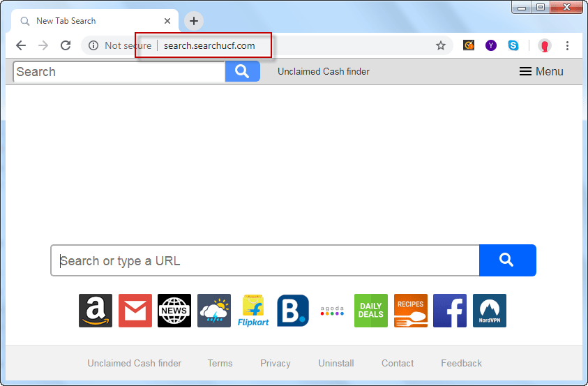Open the NordVPN shortcut tile
Image resolution: width=588 pixels, height=386 pixels.
[490, 311]
